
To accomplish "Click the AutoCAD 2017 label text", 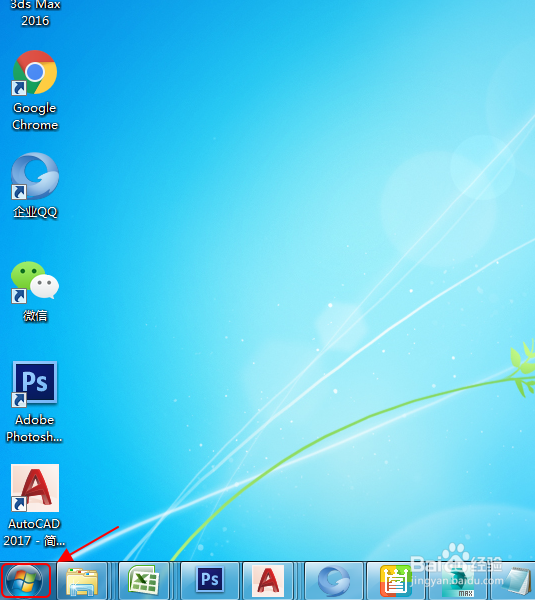I will (x=34, y=532).
